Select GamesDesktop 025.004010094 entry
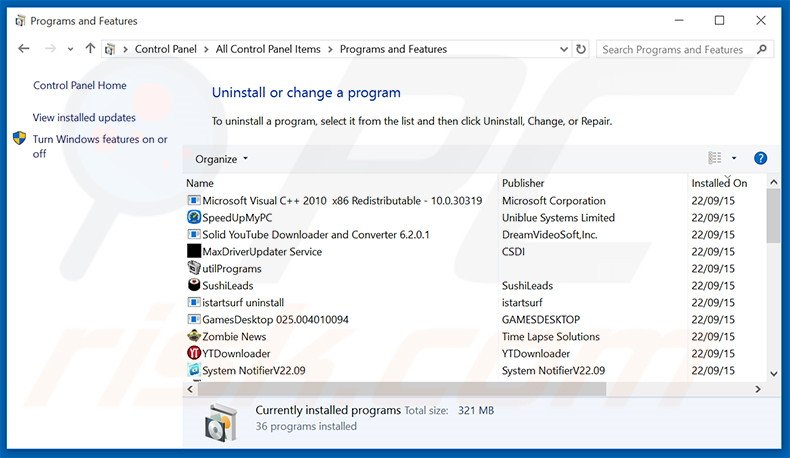 pyautogui.click(x=275, y=319)
